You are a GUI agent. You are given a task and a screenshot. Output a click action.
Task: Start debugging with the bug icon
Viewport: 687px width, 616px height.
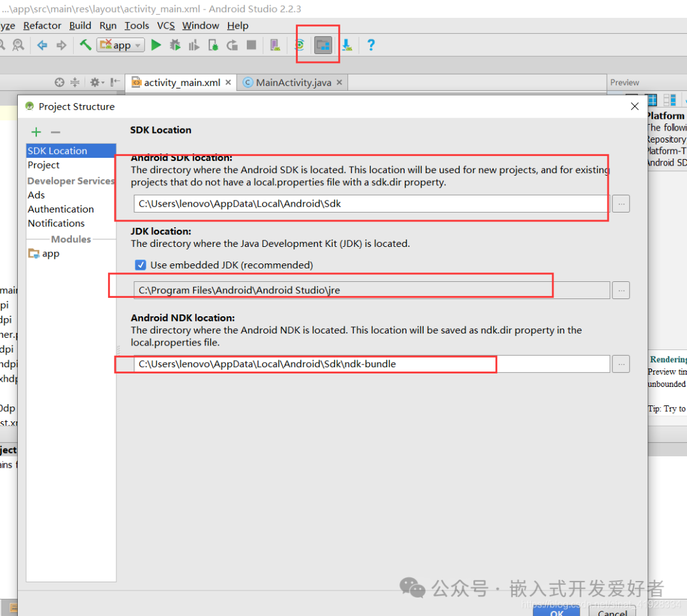click(176, 45)
